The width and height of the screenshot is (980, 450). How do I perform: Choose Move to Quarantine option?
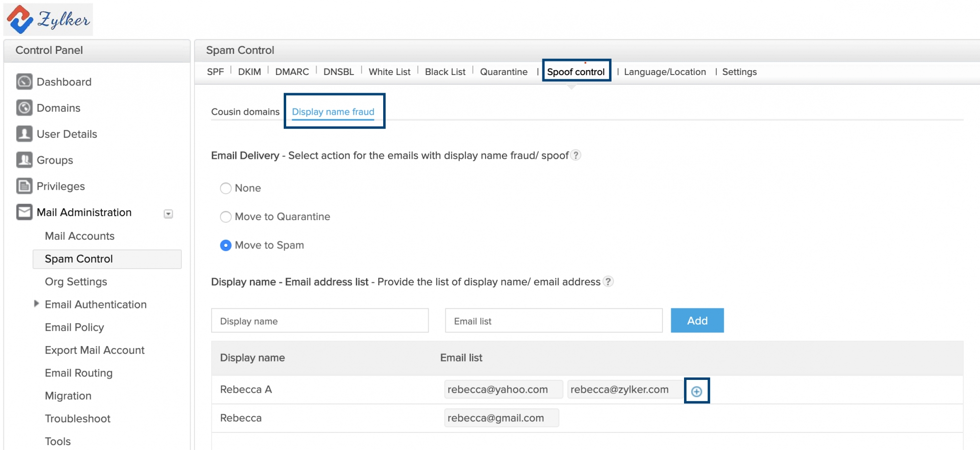(225, 217)
